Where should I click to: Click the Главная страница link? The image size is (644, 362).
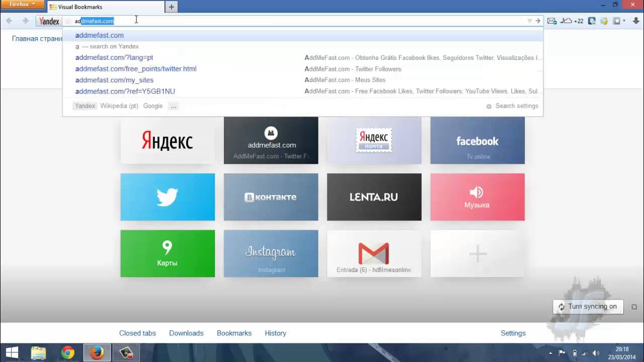pos(37,39)
